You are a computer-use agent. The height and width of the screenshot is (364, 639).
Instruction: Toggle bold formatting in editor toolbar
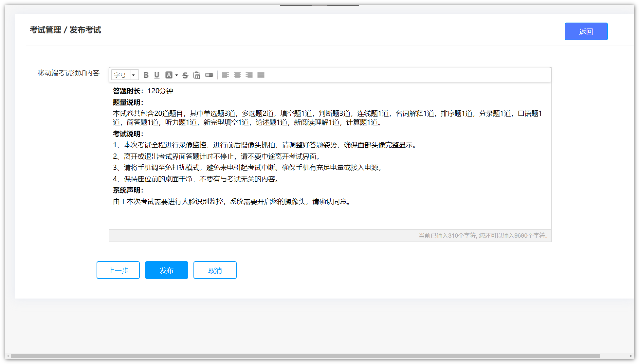point(146,75)
